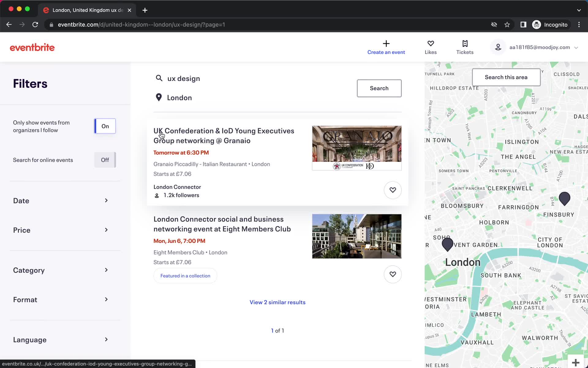Expand the Language filter
Image resolution: width=588 pixels, height=368 pixels.
pyautogui.click(x=61, y=340)
